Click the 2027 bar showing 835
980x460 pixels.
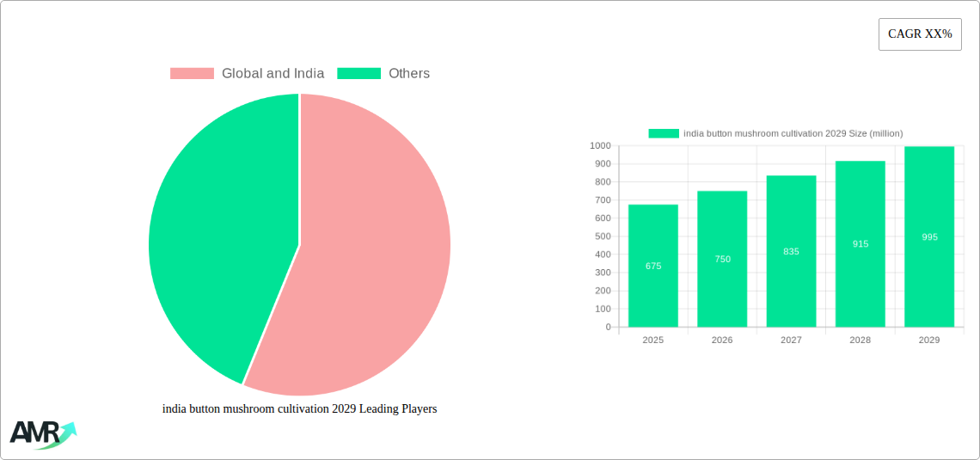(x=791, y=251)
